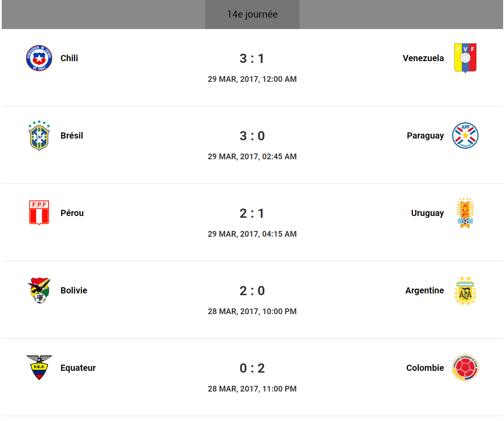Click the Paraguay APF crest
Screen dimensions: 504x421
(465, 135)
